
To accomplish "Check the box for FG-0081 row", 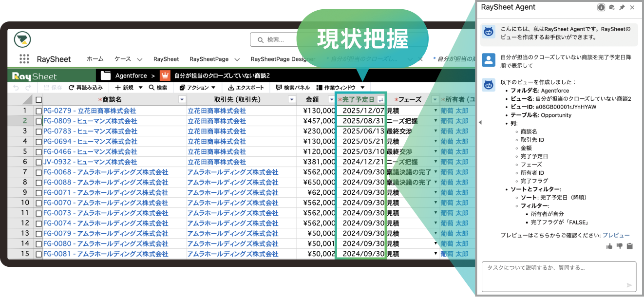I will (38, 254).
